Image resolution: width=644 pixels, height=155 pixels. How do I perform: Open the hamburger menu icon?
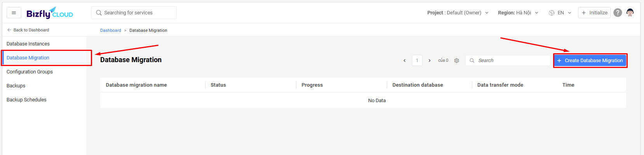click(x=14, y=13)
